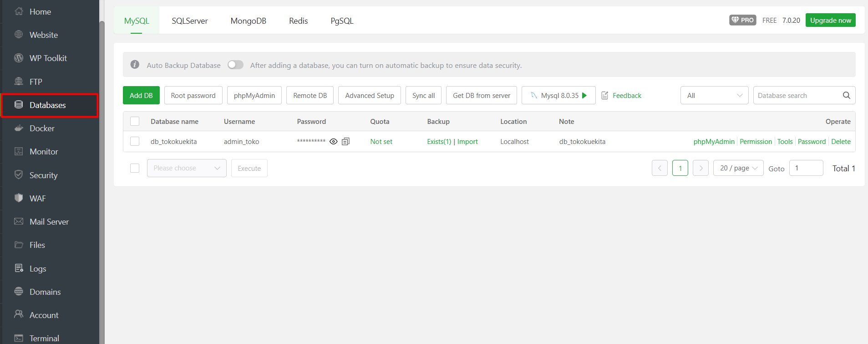Tick the select-all checkbox in table header

(135, 121)
